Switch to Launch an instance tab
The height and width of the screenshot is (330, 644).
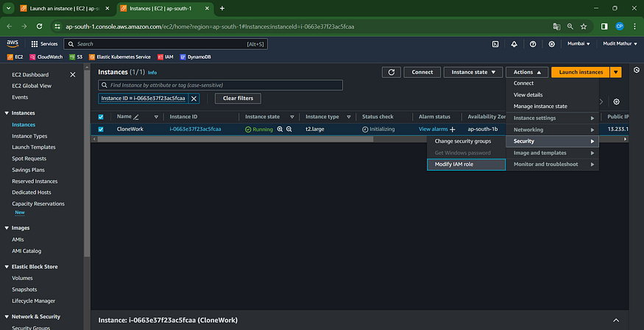(65, 8)
